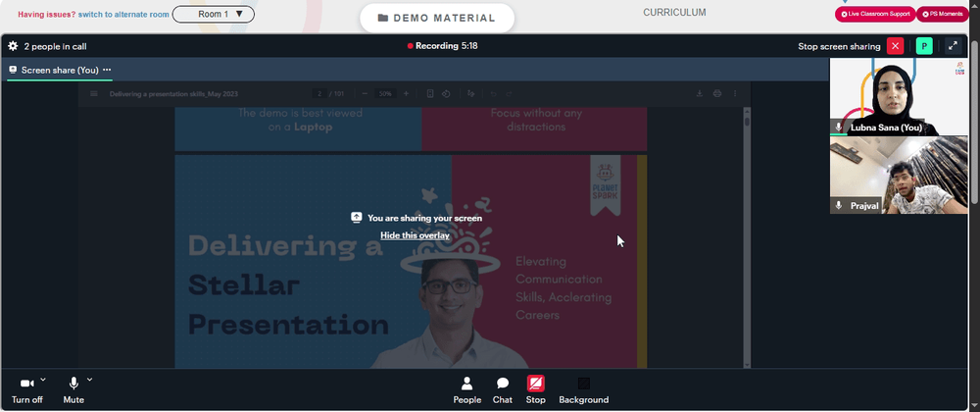Viewport: 980px width, 412px height.
Task: Open the call settings gear icon
Action: click(13, 46)
